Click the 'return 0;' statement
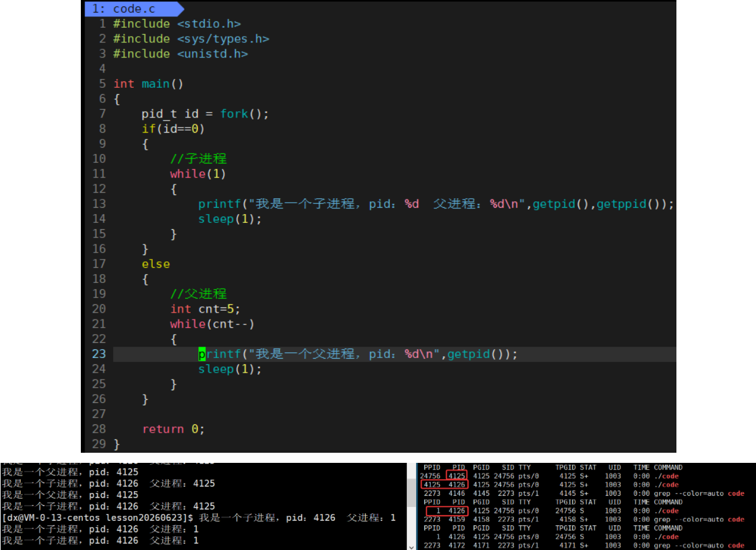The width and height of the screenshot is (756, 550). [173, 429]
